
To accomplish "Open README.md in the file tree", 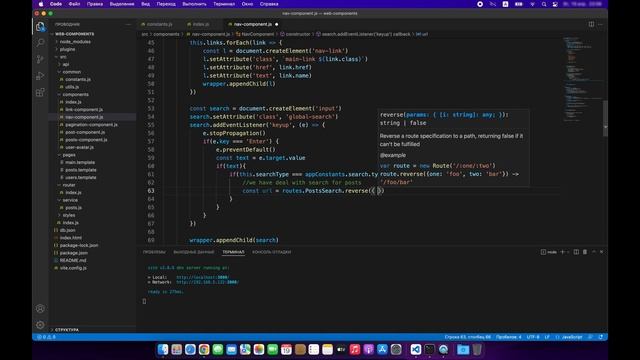I will click(x=73, y=260).
